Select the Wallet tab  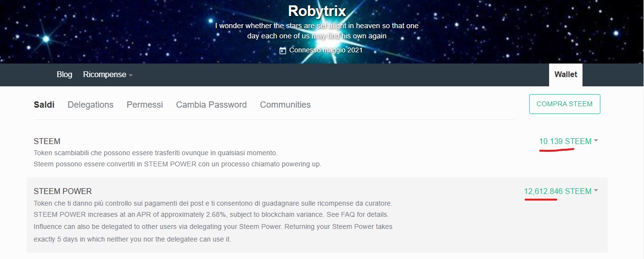566,75
